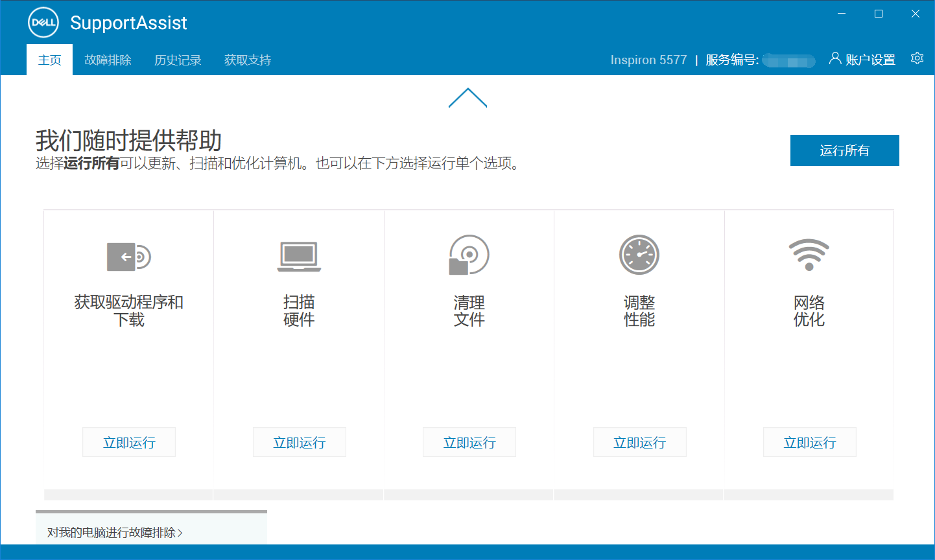Click the Inspiron 5577 model text

coord(648,60)
